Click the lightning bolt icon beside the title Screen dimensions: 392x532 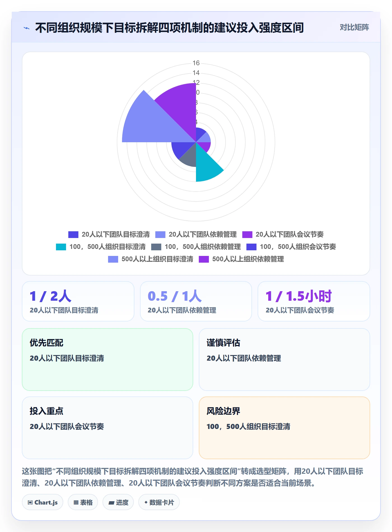click(x=27, y=28)
